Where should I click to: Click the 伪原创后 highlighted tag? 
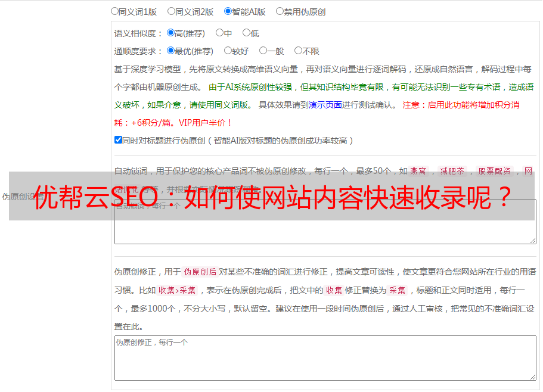(200, 272)
